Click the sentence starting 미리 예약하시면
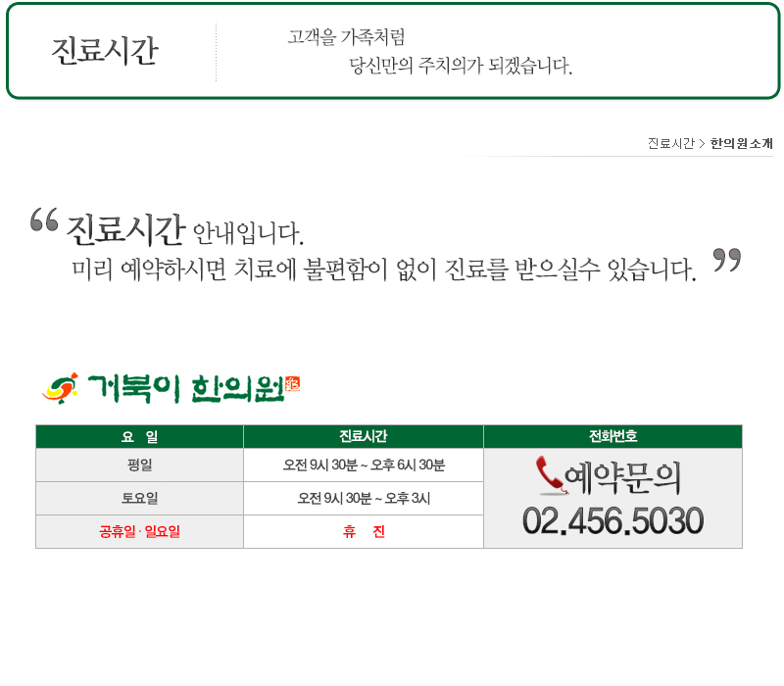This screenshot has width=784, height=686. pyautogui.click(x=384, y=269)
